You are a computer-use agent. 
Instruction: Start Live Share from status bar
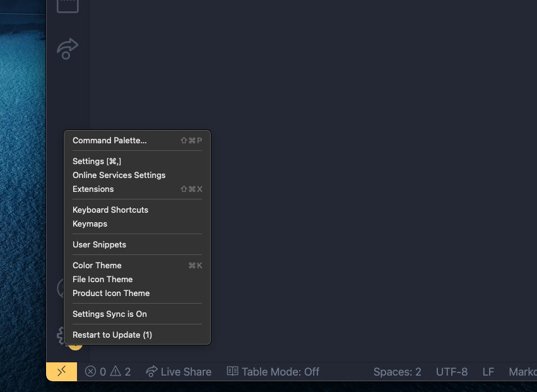(x=179, y=372)
